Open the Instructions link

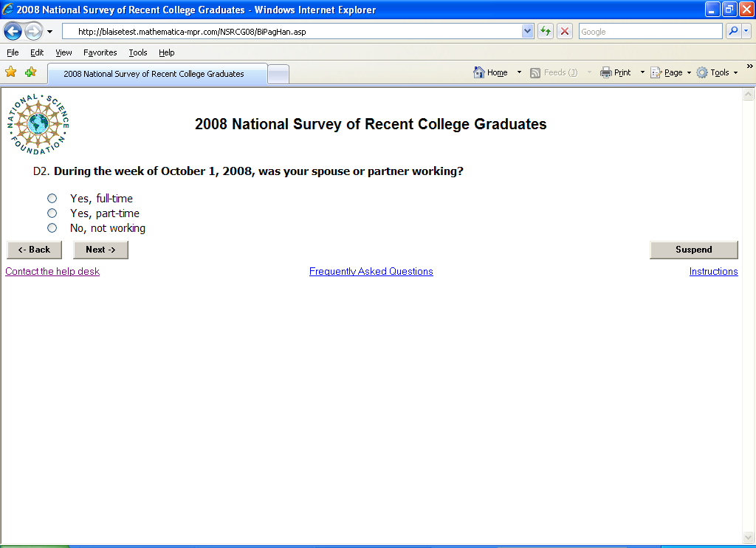[714, 272]
